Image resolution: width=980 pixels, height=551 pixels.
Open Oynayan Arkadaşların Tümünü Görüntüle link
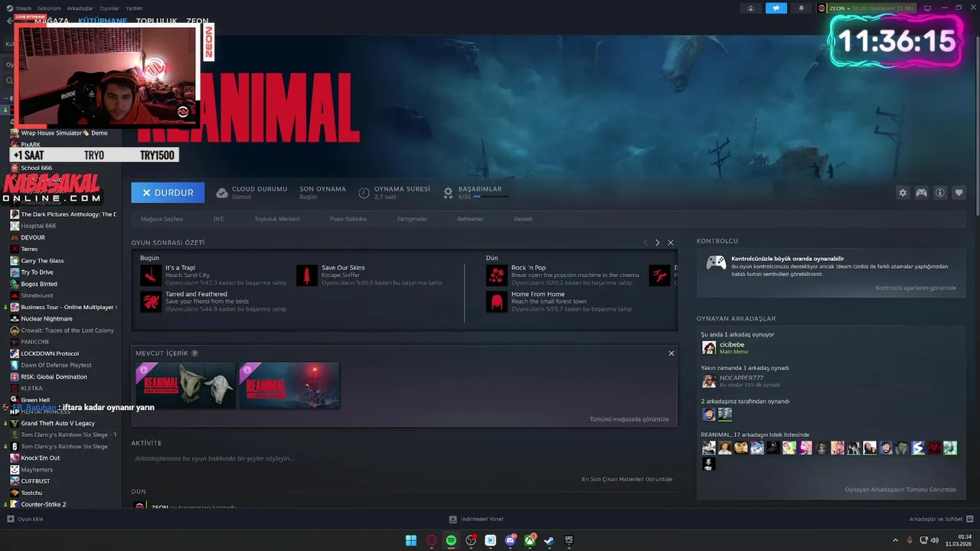pyautogui.click(x=900, y=490)
